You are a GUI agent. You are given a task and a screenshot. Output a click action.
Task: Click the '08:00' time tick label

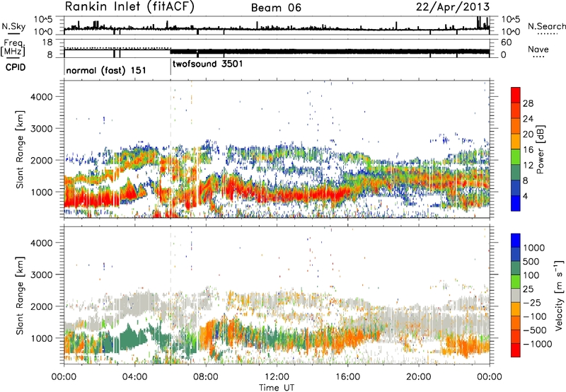(206, 377)
